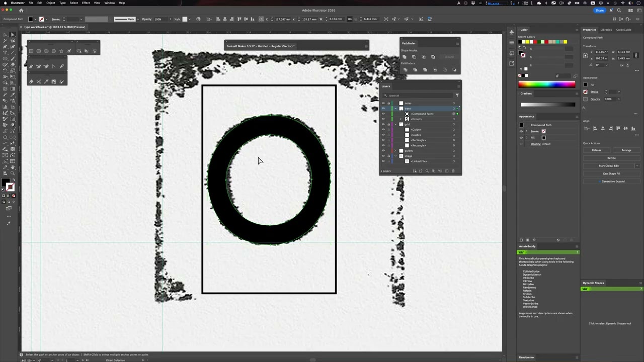The image size is (644, 362).
Task: Select the Scissors tool in floating panel
Action: (39, 81)
